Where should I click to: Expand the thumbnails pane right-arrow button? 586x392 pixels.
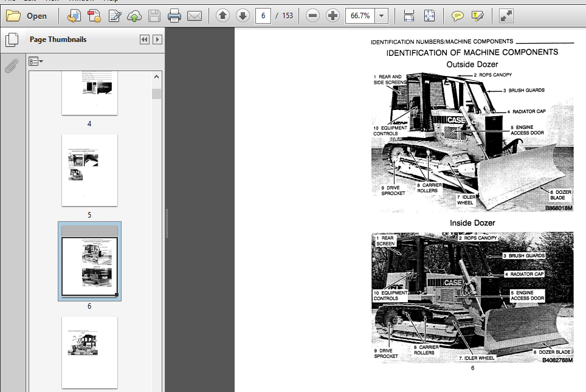click(x=157, y=40)
